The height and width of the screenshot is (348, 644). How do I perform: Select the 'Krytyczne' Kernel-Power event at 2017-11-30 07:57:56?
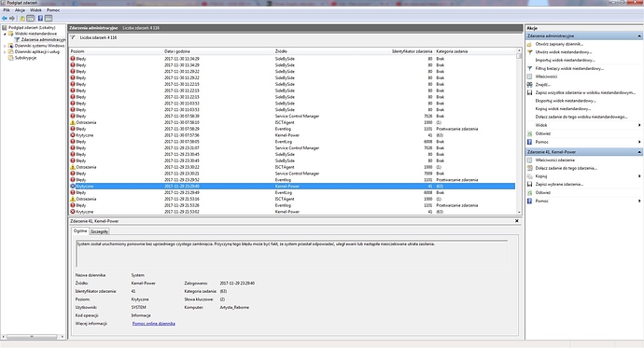coord(292,135)
